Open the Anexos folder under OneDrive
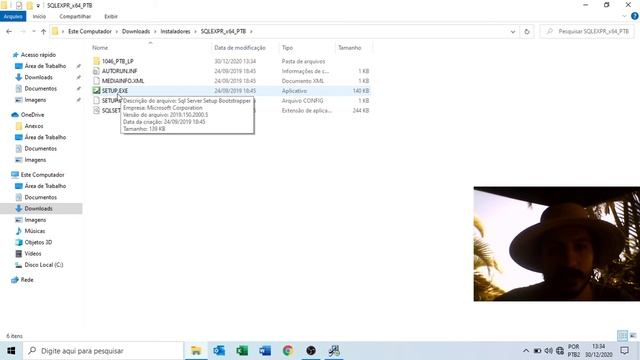640x360 pixels. point(33,126)
